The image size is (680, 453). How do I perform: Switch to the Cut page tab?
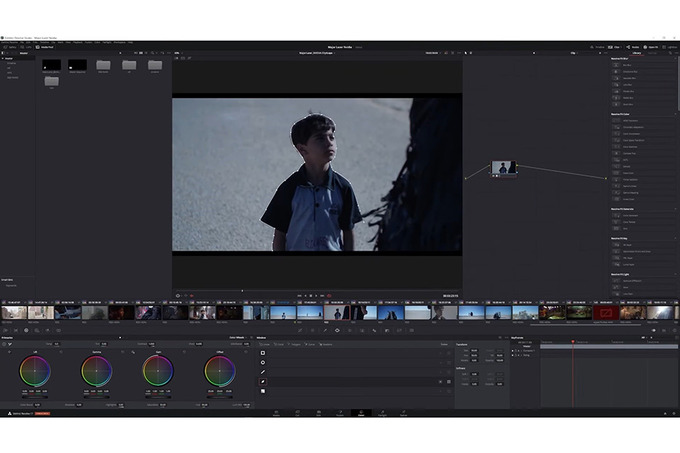(x=298, y=413)
